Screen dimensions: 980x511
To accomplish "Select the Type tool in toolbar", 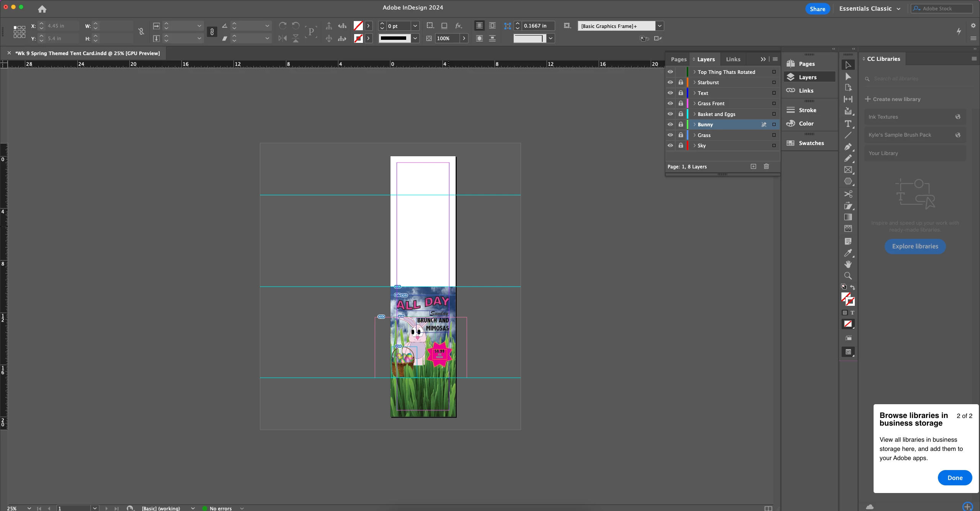I will click(x=848, y=124).
